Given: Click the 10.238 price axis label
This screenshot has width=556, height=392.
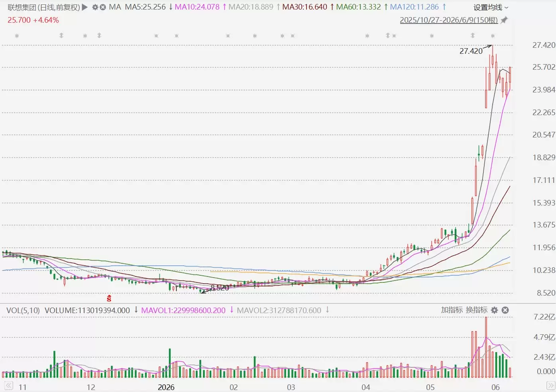Looking at the screenshot, I should point(544,270).
